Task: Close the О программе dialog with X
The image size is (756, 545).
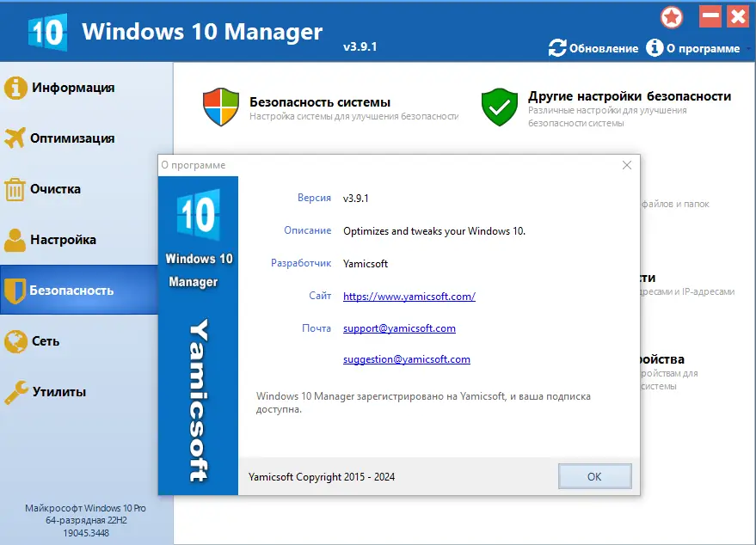Action: tap(627, 165)
